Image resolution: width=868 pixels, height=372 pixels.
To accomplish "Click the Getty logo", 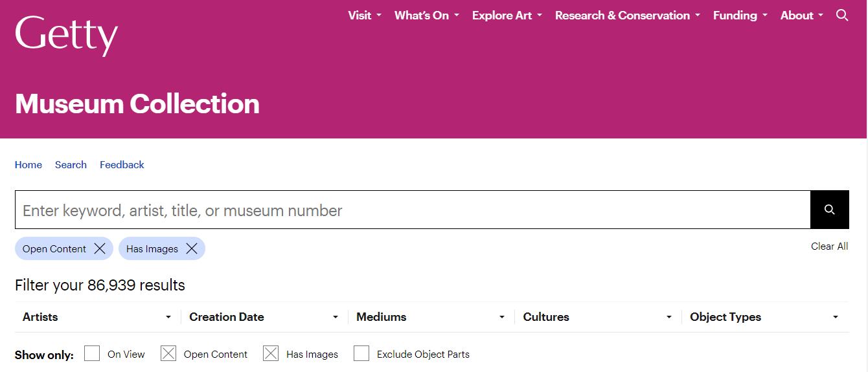I will [x=66, y=35].
